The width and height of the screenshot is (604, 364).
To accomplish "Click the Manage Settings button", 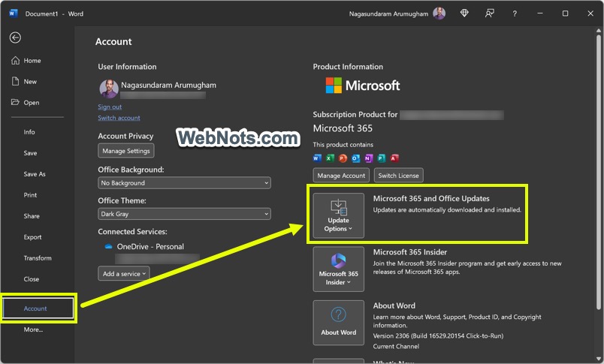I will click(x=126, y=151).
